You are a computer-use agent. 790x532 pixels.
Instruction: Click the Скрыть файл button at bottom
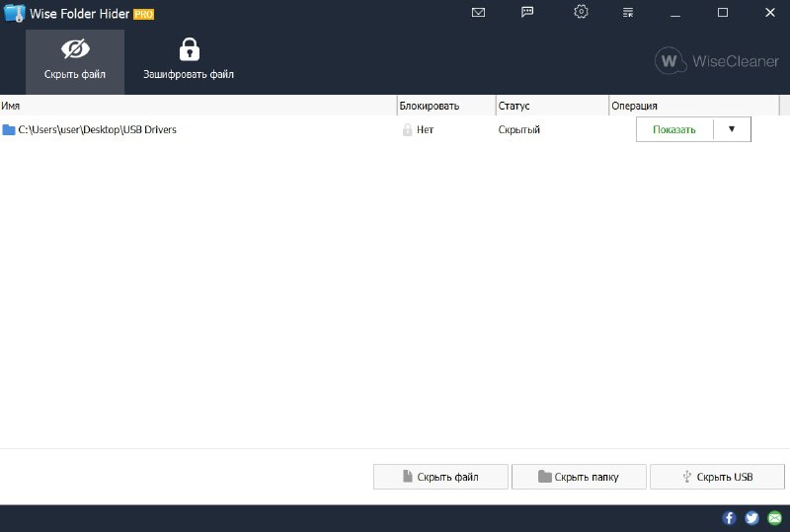point(440,477)
